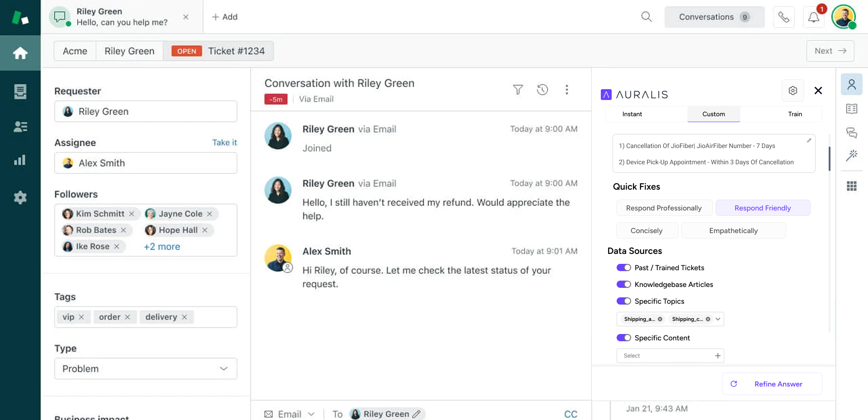Viewport: 868px width, 420px height.
Task: Open the Auralis settings gear
Action: tap(793, 91)
